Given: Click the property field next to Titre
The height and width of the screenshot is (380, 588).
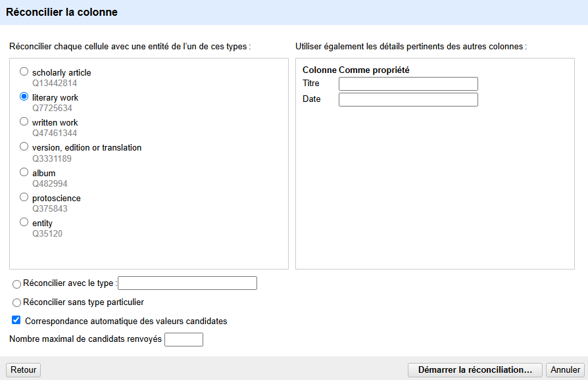Looking at the screenshot, I should (408, 83).
